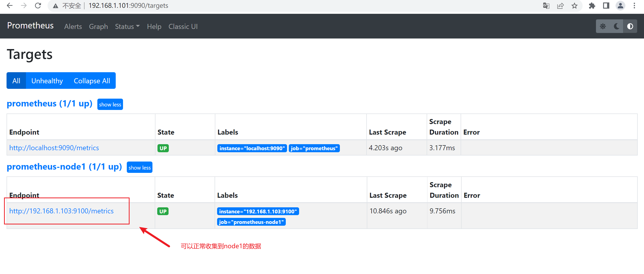Open prometheus-node1 (1/1 up) heading
Viewport: 644px width, 274px height.
[64, 167]
